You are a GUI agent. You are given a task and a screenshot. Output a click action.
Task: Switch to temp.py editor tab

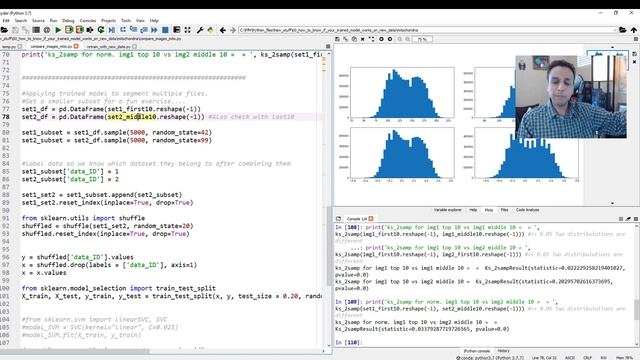click(x=9, y=47)
